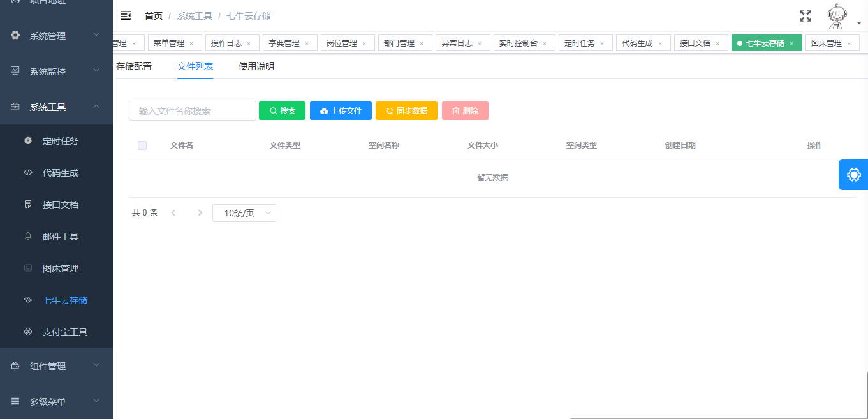Click the green 搜索 button
The image size is (868, 419).
pos(283,110)
